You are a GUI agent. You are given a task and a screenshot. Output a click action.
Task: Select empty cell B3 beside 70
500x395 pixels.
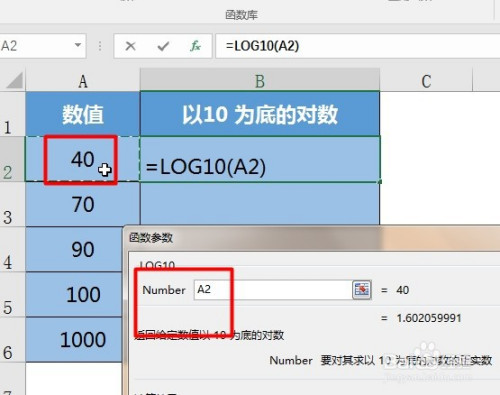(x=260, y=204)
